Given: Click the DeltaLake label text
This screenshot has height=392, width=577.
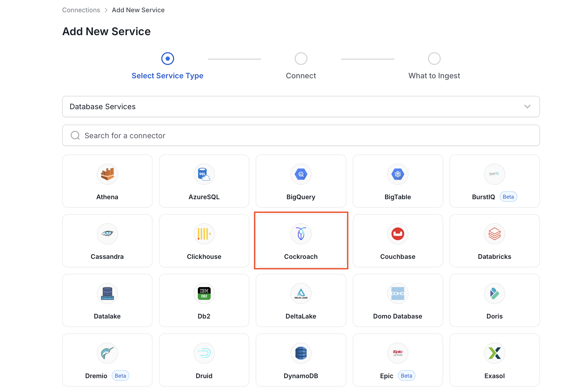Looking at the screenshot, I should 301,316.
